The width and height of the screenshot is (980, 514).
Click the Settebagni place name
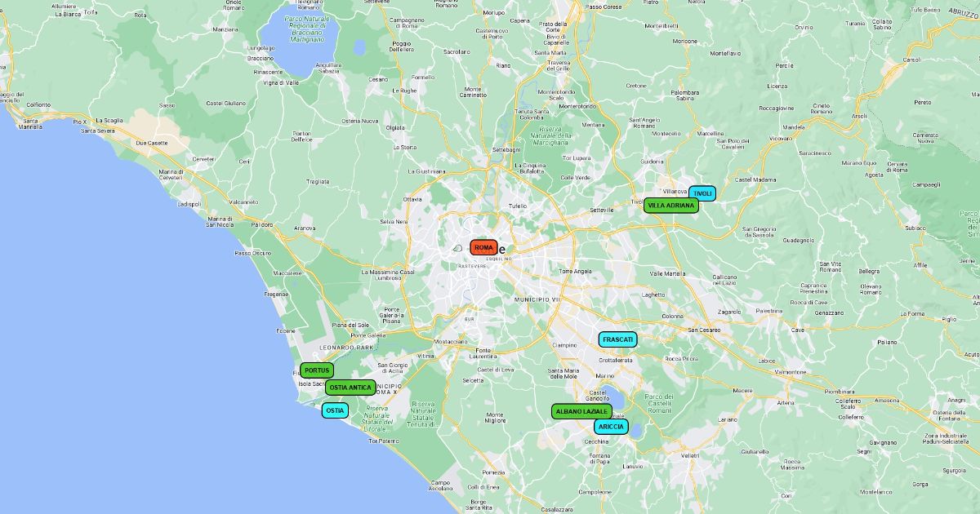(x=506, y=150)
